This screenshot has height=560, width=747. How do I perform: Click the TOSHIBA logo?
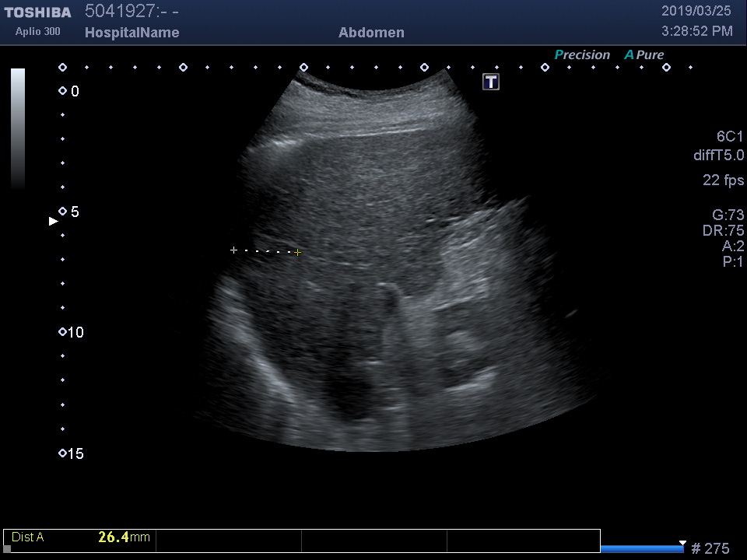click(x=37, y=12)
